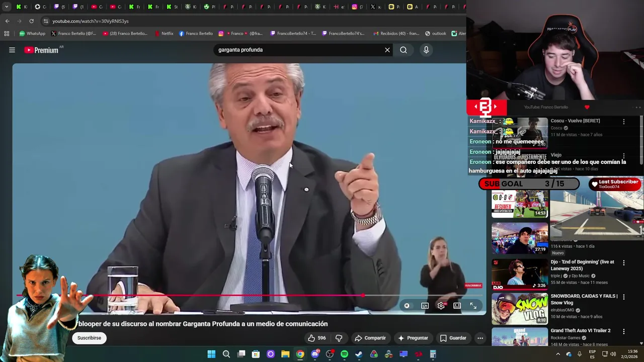Image resolution: width=644 pixels, height=362 pixels.
Task: Open the player settings gear
Action: pos(441,306)
